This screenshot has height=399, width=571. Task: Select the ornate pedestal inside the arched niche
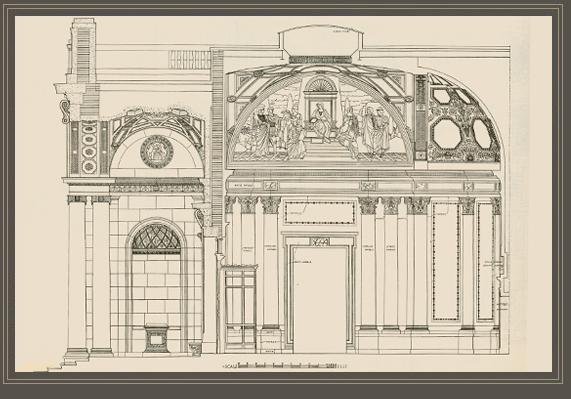[156, 338]
